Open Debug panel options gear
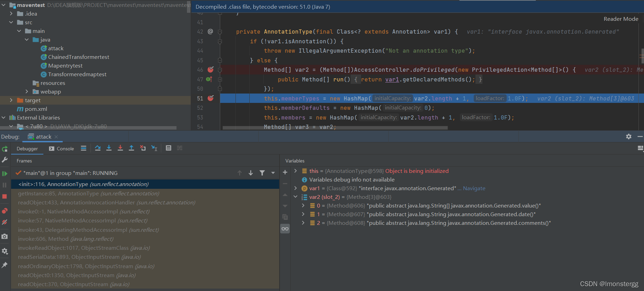The image size is (644, 291). coord(629,136)
